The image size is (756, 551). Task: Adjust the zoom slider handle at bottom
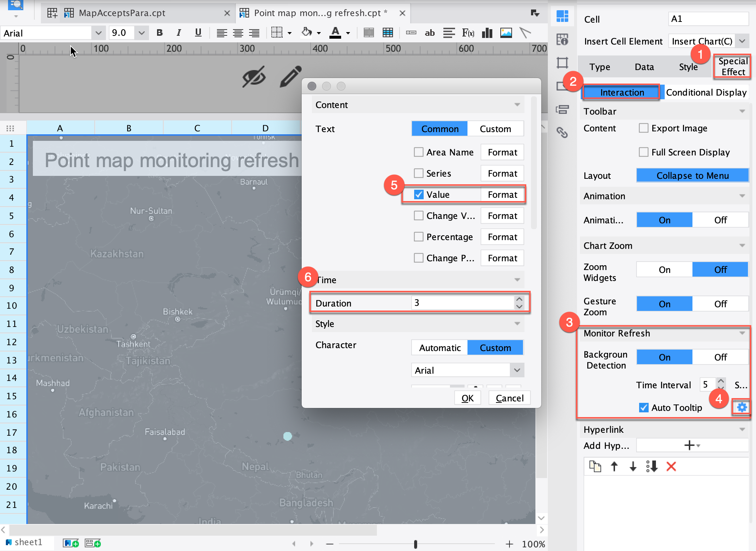(415, 544)
